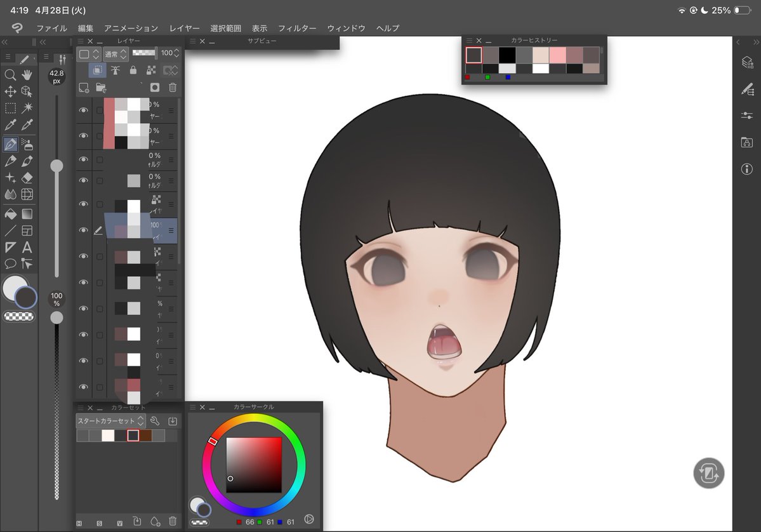
Task: Select transparent color in color circle panel
Action: point(199,522)
